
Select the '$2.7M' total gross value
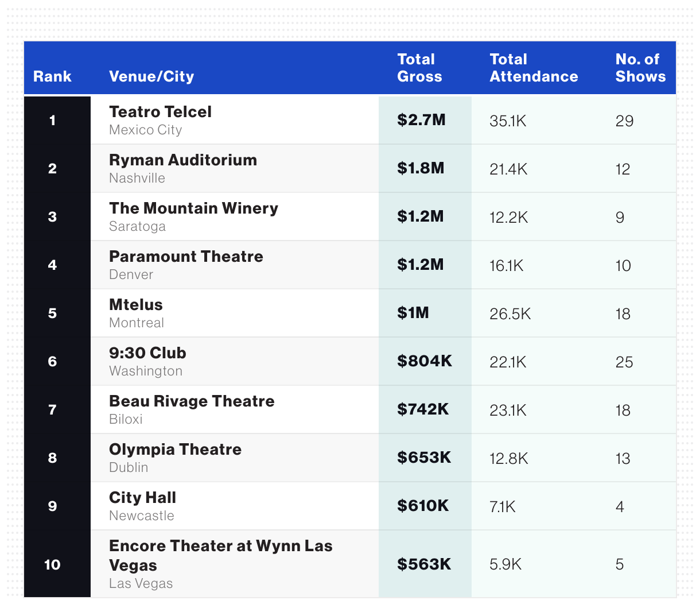coord(421,120)
